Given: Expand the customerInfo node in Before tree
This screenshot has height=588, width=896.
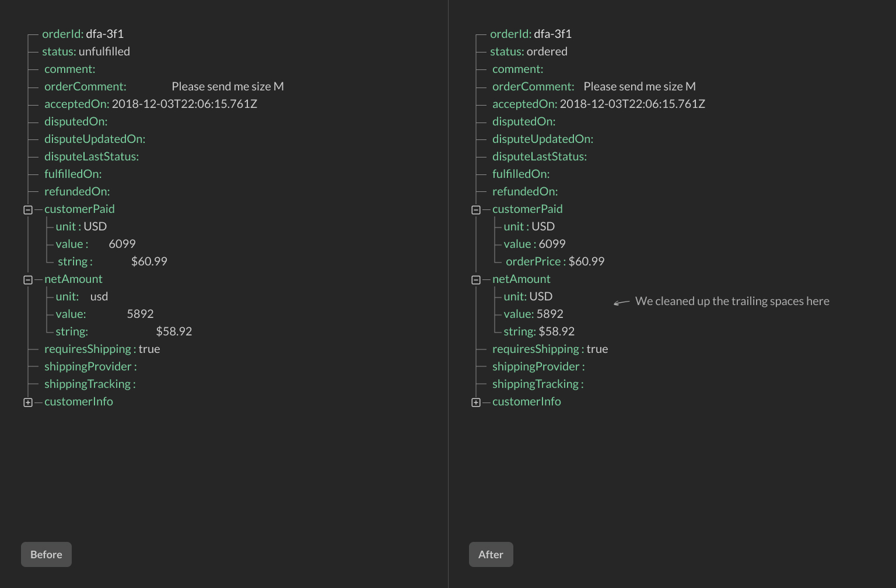Looking at the screenshot, I should 27,402.
